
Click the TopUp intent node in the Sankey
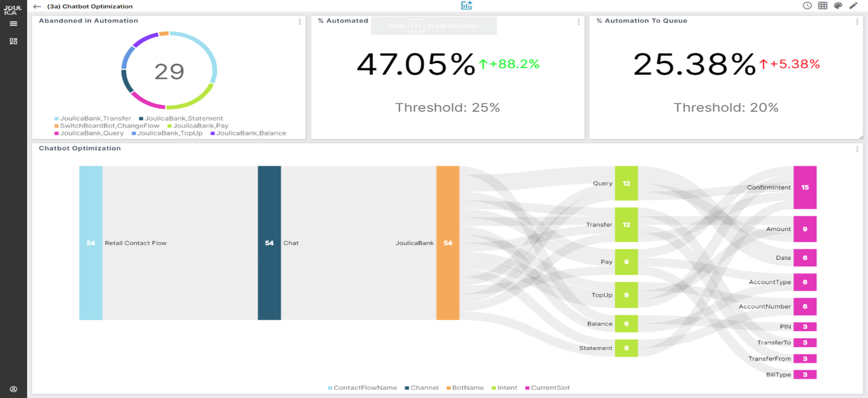(626, 295)
